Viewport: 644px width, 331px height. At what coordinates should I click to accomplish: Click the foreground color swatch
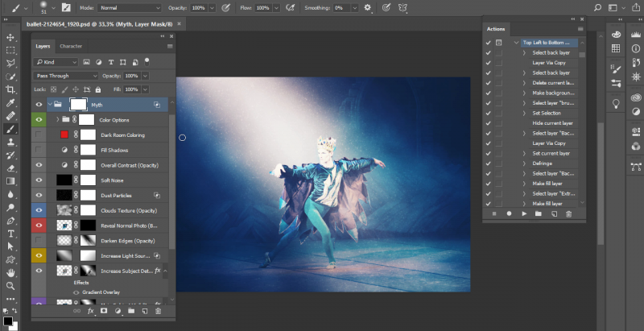click(x=8, y=321)
